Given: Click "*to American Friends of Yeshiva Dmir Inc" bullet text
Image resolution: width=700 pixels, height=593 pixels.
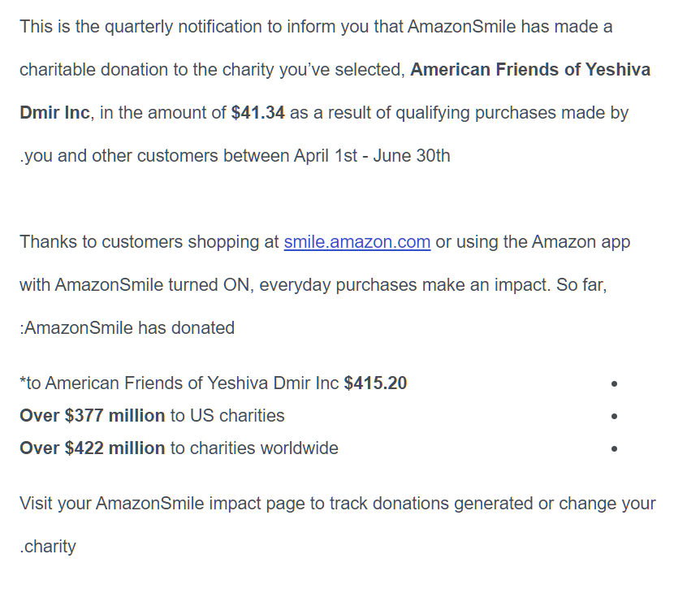Looking at the screenshot, I should [179, 383].
